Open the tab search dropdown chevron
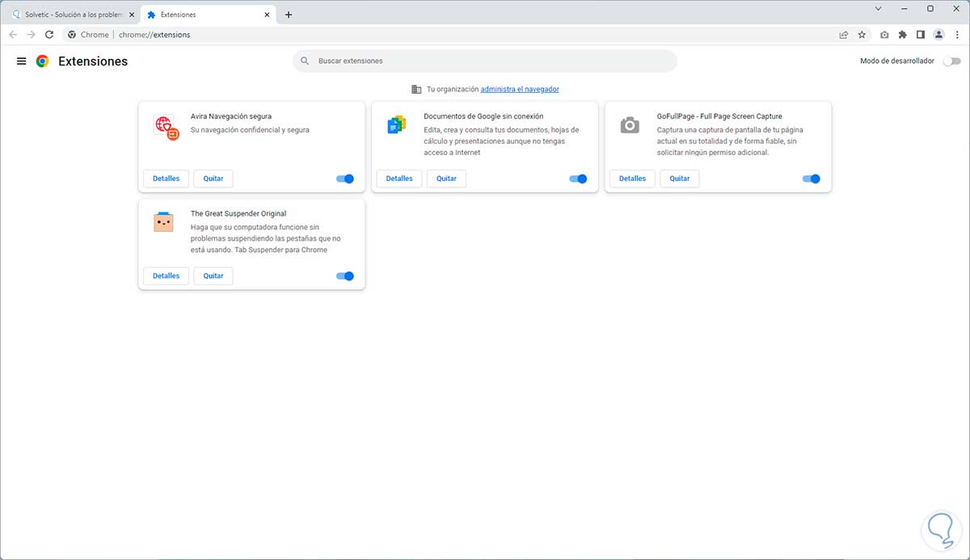 tap(879, 8)
